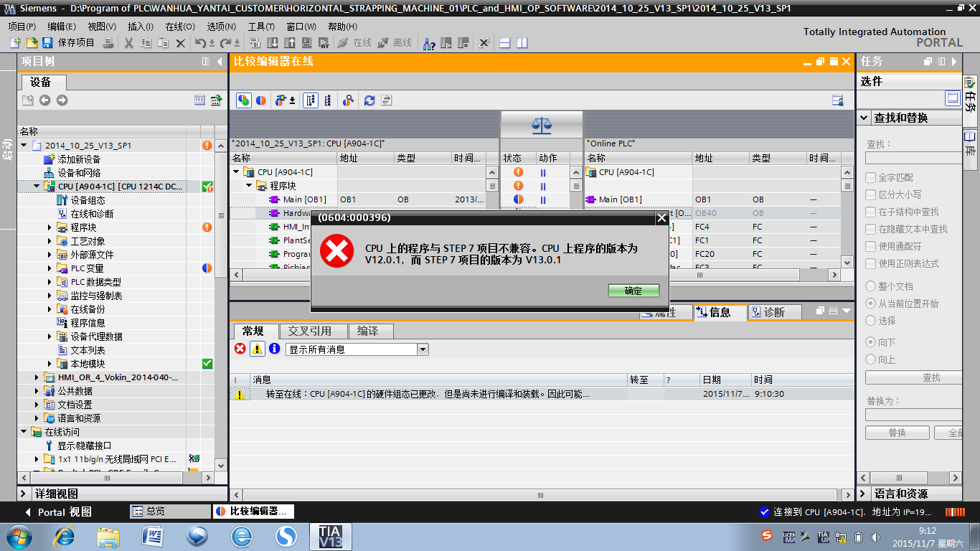Click the accessible devices icon
980x551 pixels.
tap(429, 43)
